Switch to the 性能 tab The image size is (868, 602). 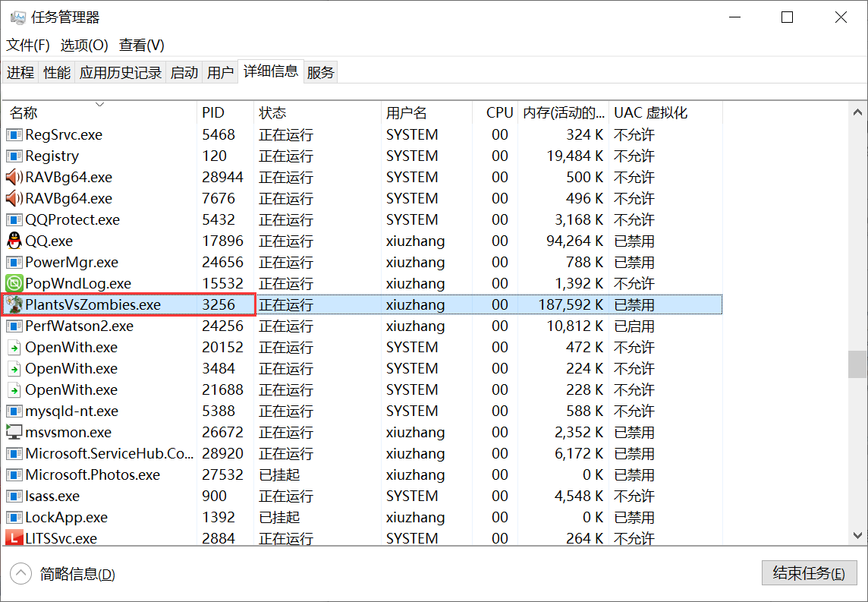tap(57, 73)
